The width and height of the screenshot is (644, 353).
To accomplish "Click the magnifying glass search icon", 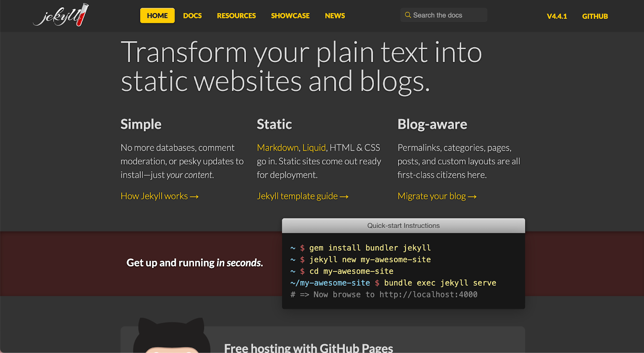I will point(408,15).
